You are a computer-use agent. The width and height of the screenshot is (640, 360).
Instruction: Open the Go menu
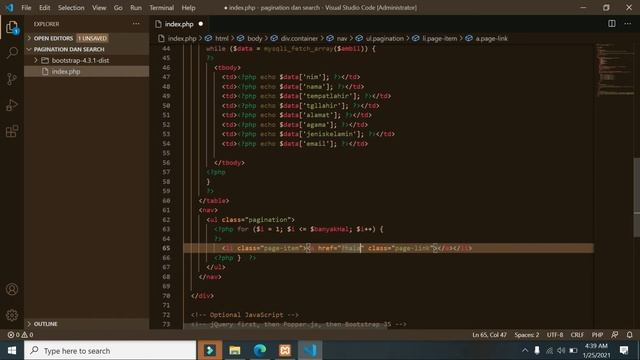click(x=118, y=8)
